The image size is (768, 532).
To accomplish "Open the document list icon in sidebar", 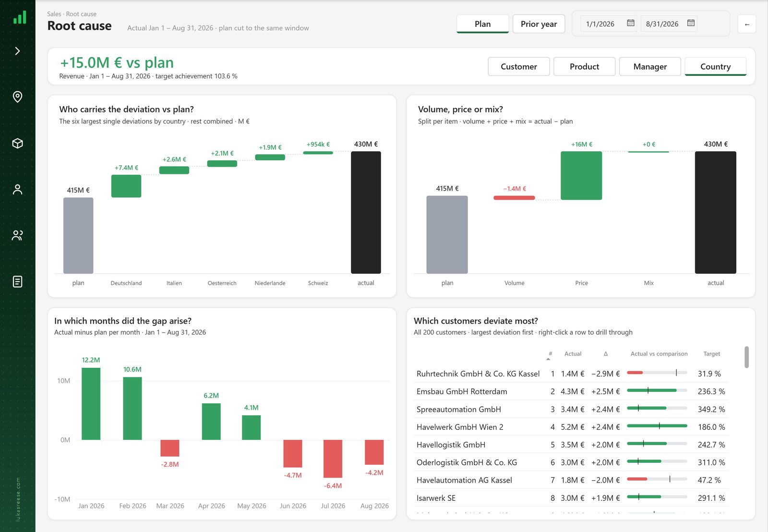I will (x=17, y=281).
